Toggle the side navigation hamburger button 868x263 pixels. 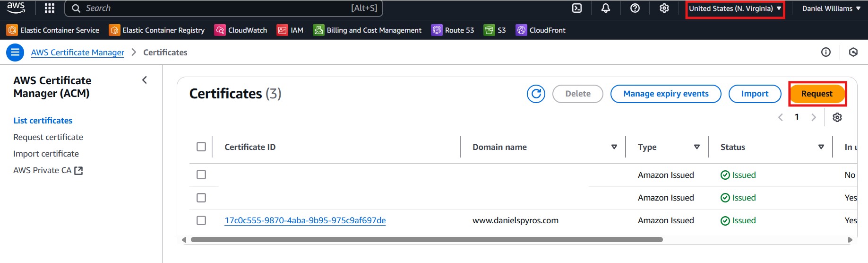pos(15,53)
